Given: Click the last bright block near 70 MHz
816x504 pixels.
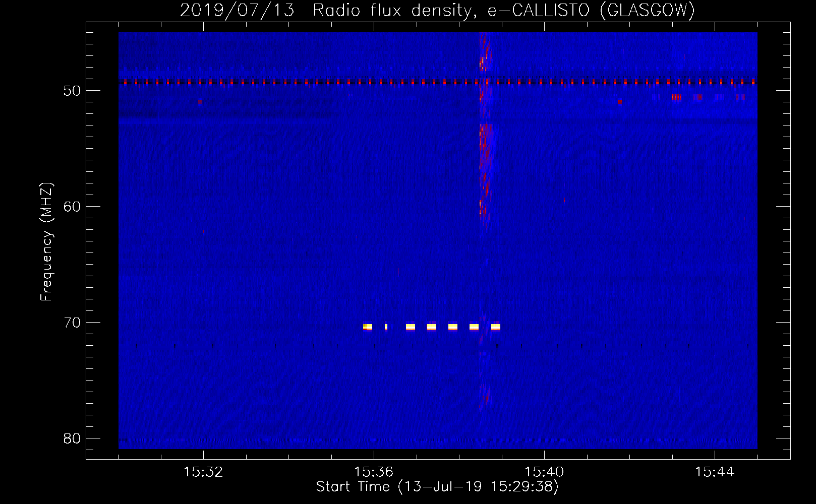Looking at the screenshot, I should click(496, 327).
